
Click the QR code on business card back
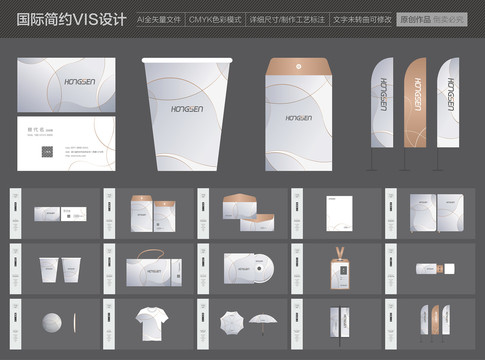tap(47, 152)
